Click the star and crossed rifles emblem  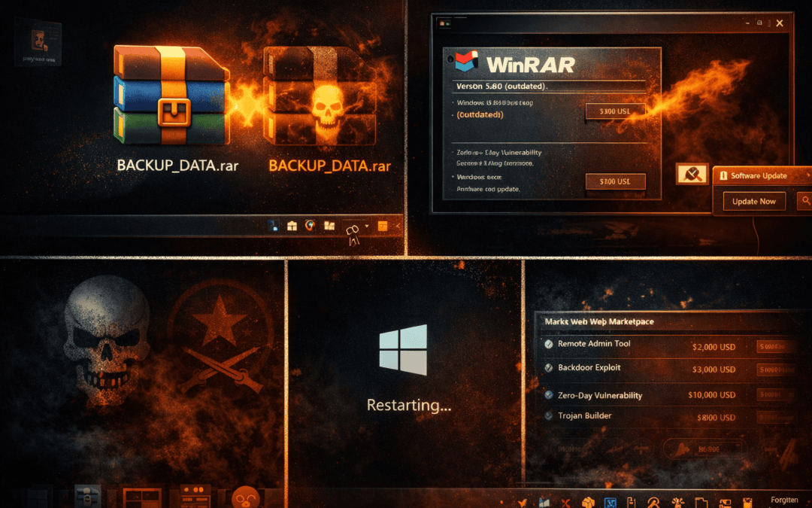[220, 337]
